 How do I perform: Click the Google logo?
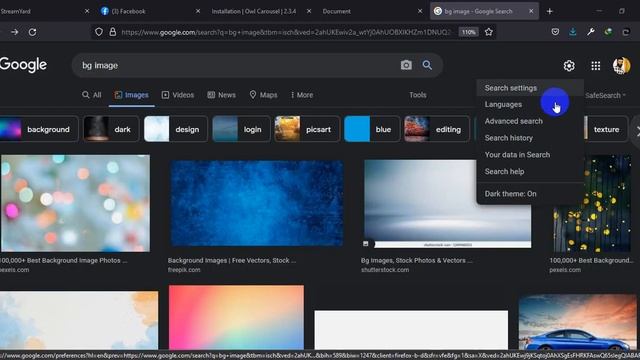[23, 65]
